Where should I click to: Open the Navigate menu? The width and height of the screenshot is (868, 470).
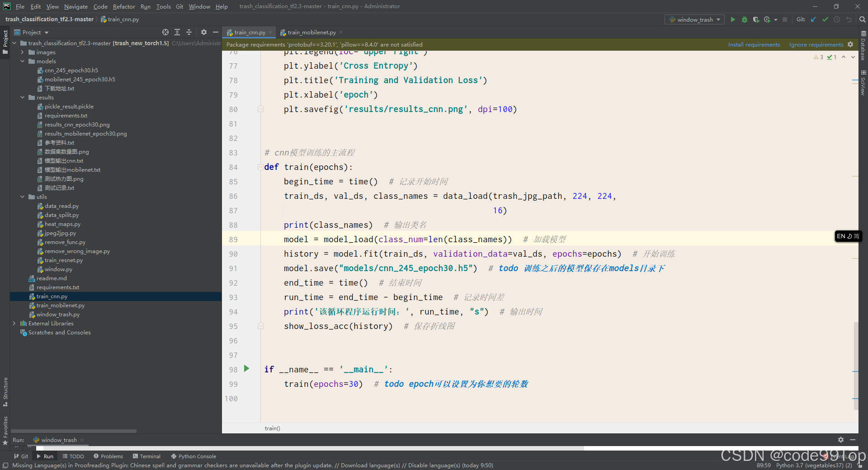point(76,6)
